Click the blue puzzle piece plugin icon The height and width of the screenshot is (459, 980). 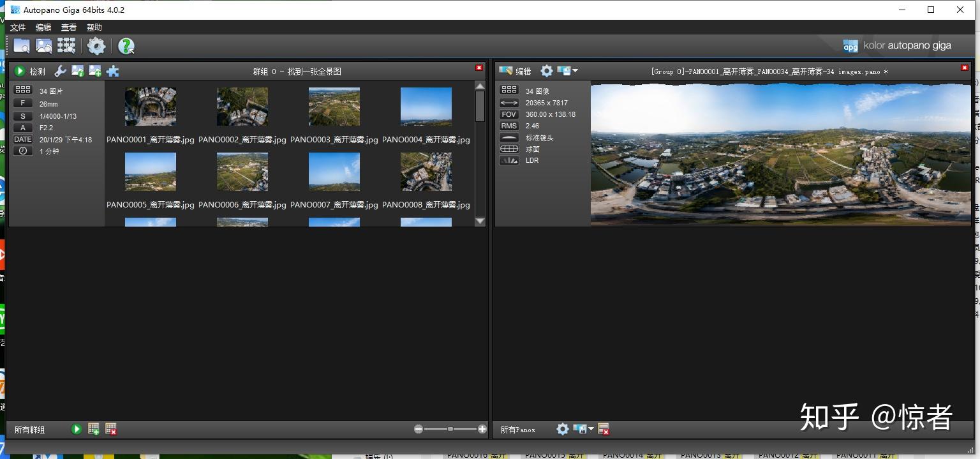(113, 71)
